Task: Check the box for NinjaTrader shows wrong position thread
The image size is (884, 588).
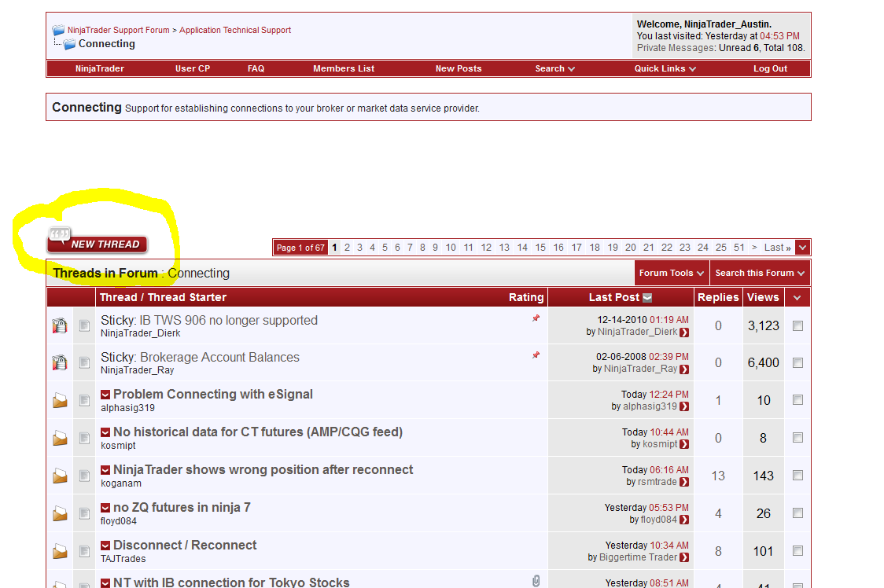Action: point(797,476)
